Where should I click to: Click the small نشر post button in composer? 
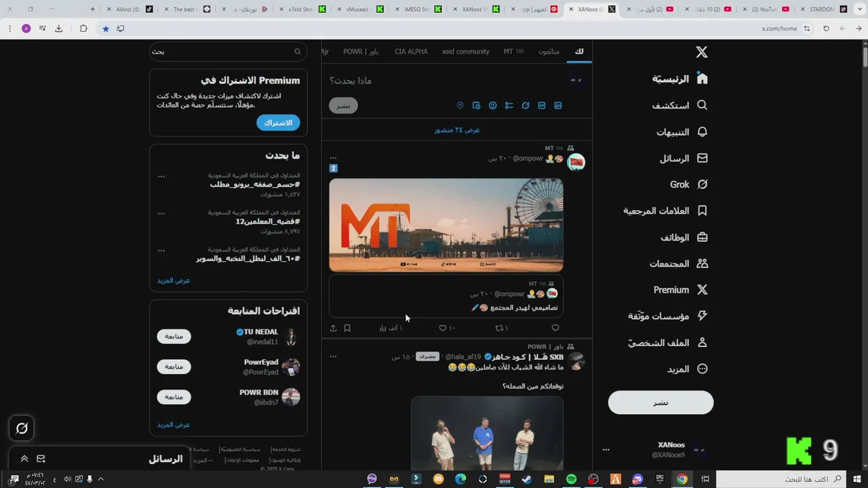coord(344,105)
